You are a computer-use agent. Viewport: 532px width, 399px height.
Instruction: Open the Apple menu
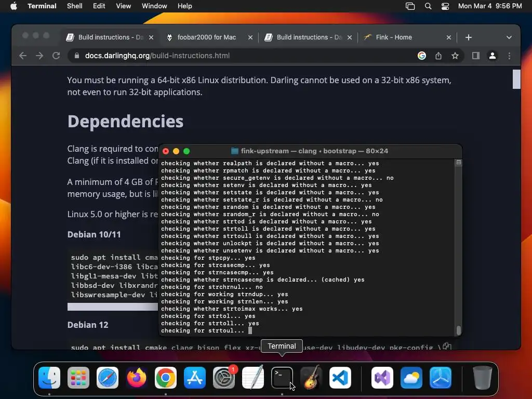14,6
